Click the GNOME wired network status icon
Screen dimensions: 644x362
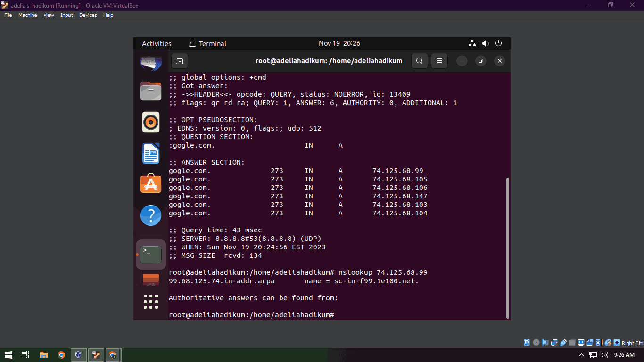[472, 43]
